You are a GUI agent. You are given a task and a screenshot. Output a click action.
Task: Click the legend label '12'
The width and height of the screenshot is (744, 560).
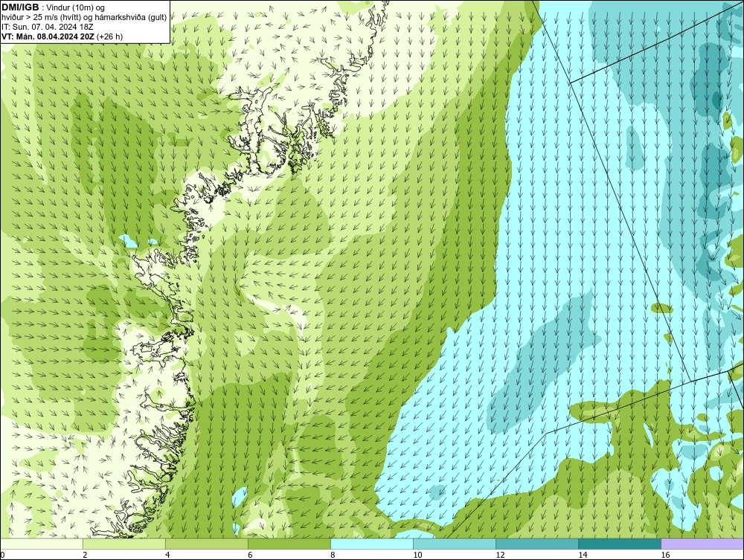[500, 555]
